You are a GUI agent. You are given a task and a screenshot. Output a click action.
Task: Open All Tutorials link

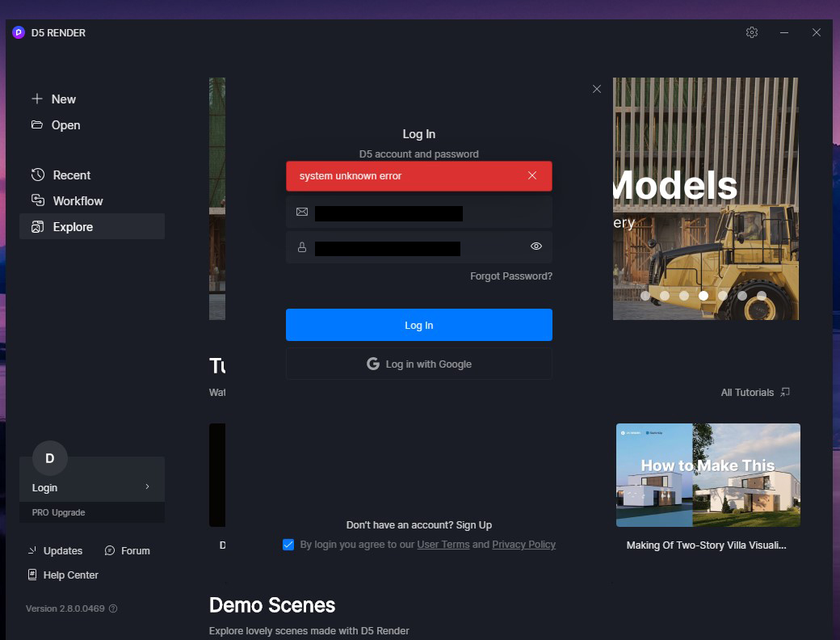pos(747,393)
